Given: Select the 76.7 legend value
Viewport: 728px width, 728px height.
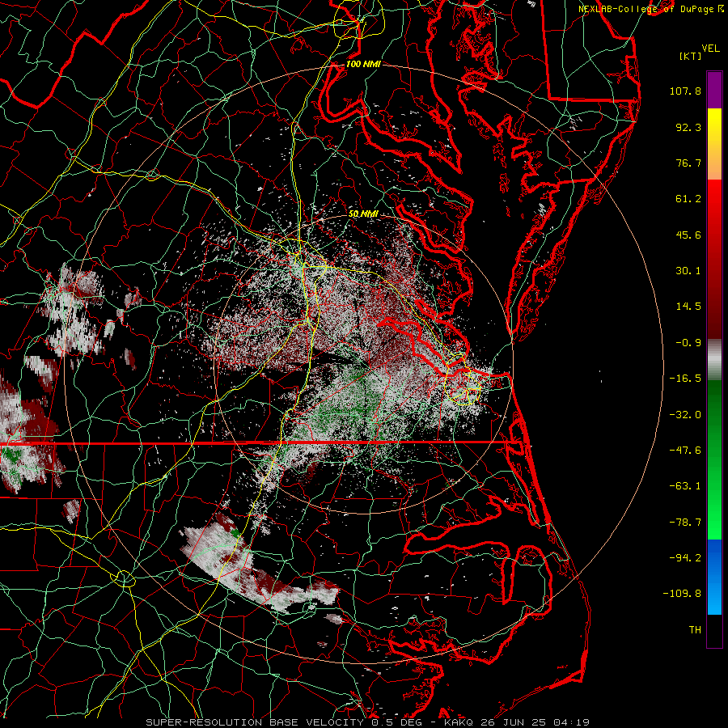Looking at the screenshot, I should click(688, 163).
